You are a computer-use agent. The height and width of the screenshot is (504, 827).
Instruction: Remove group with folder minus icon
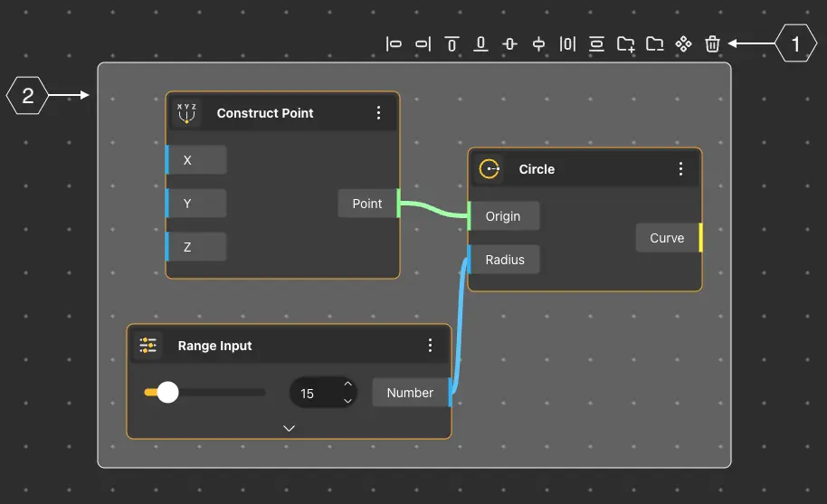point(654,43)
